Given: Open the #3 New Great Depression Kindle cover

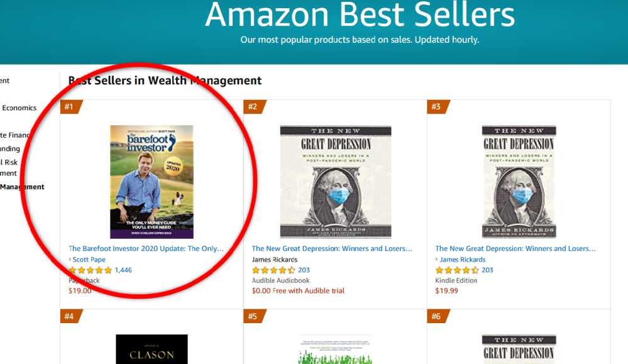Looking at the screenshot, I should coord(519,182).
